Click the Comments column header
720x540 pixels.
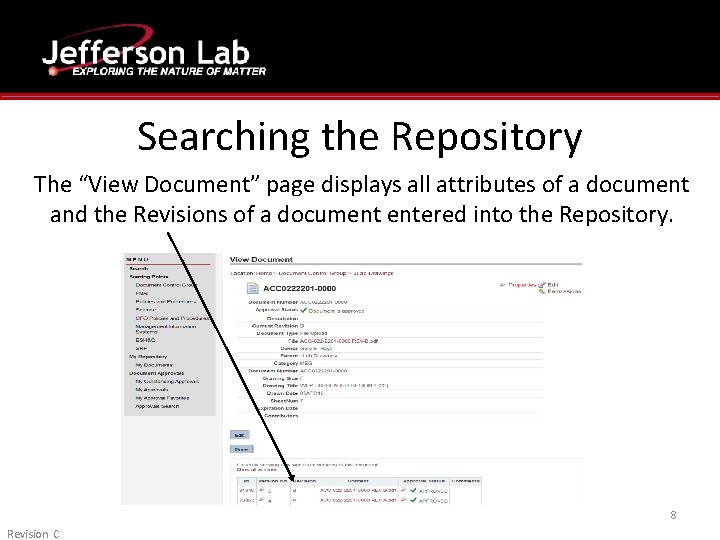point(466,481)
